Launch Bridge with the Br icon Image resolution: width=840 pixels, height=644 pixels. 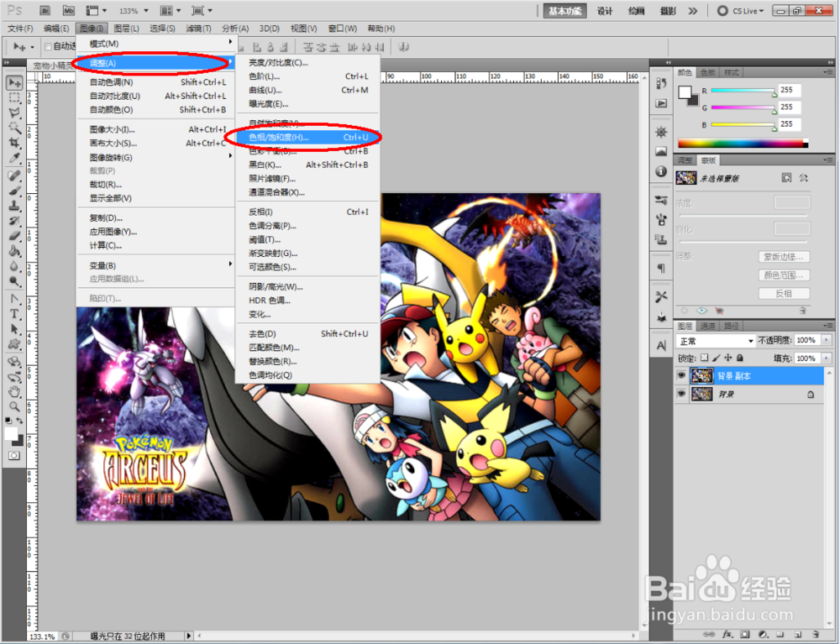45,10
